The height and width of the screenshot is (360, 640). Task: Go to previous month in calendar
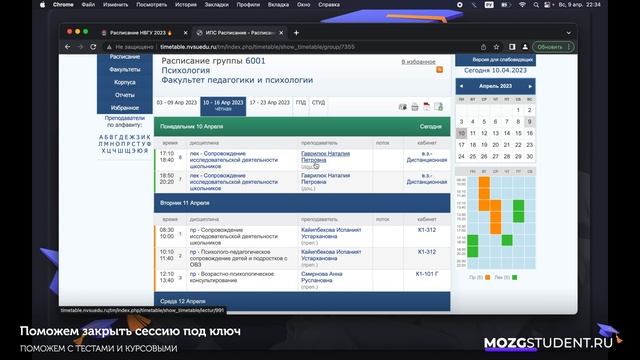(461, 86)
